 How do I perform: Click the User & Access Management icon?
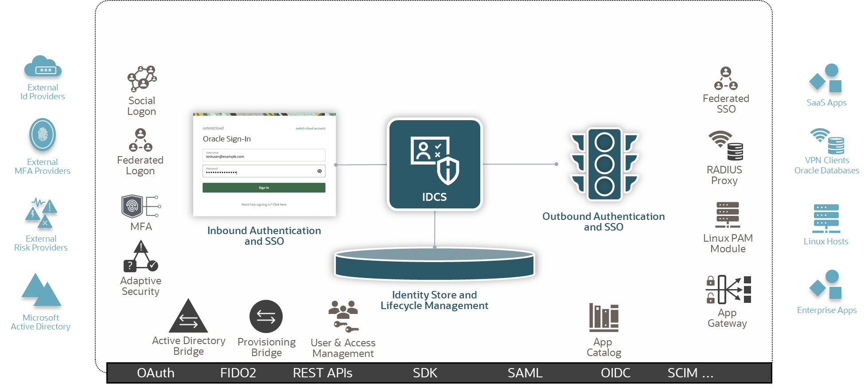(343, 316)
